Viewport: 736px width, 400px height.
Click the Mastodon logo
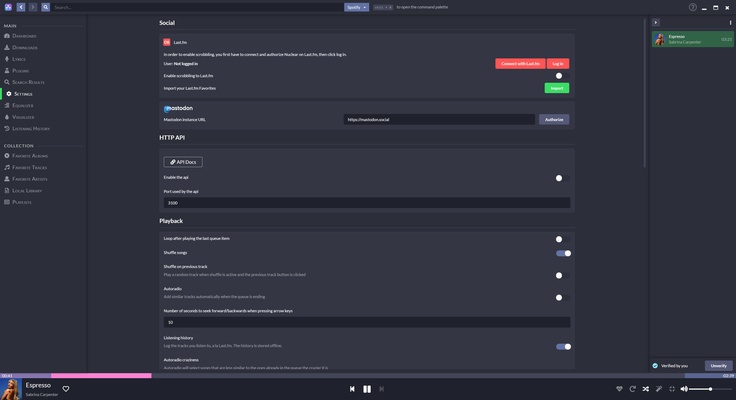178,108
